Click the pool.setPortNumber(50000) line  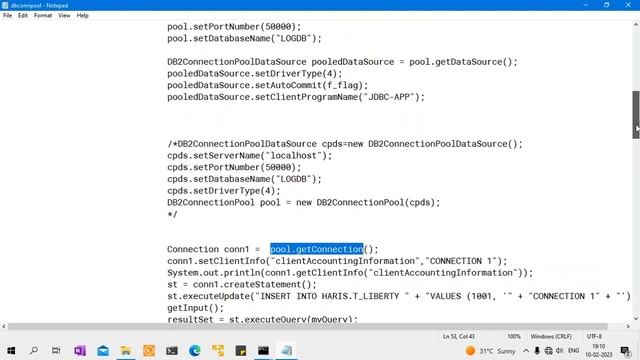click(234, 27)
